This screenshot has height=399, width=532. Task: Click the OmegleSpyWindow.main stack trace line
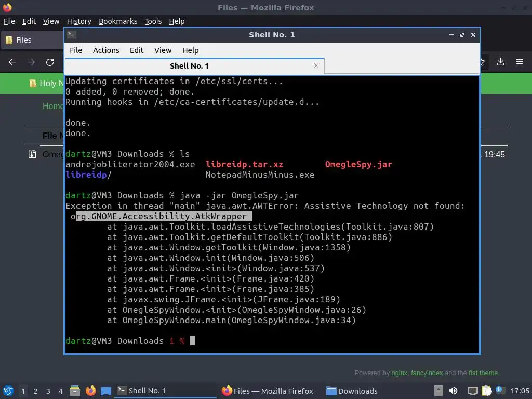231,320
